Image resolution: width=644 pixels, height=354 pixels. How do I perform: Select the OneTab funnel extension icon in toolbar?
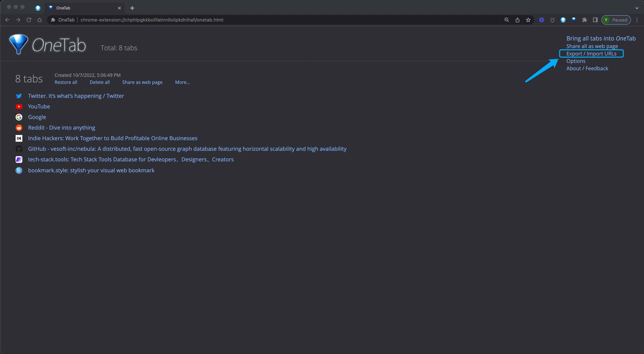574,20
